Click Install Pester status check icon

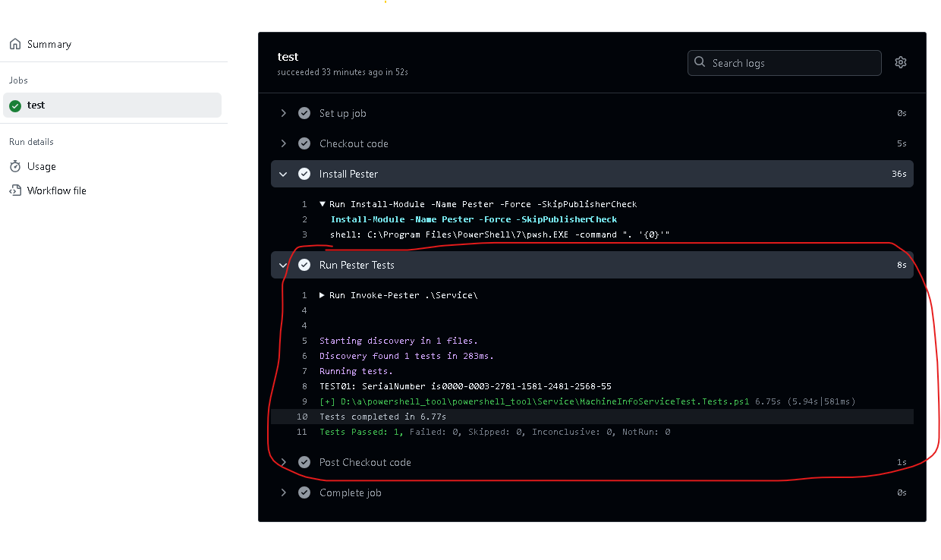pyautogui.click(x=304, y=174)
